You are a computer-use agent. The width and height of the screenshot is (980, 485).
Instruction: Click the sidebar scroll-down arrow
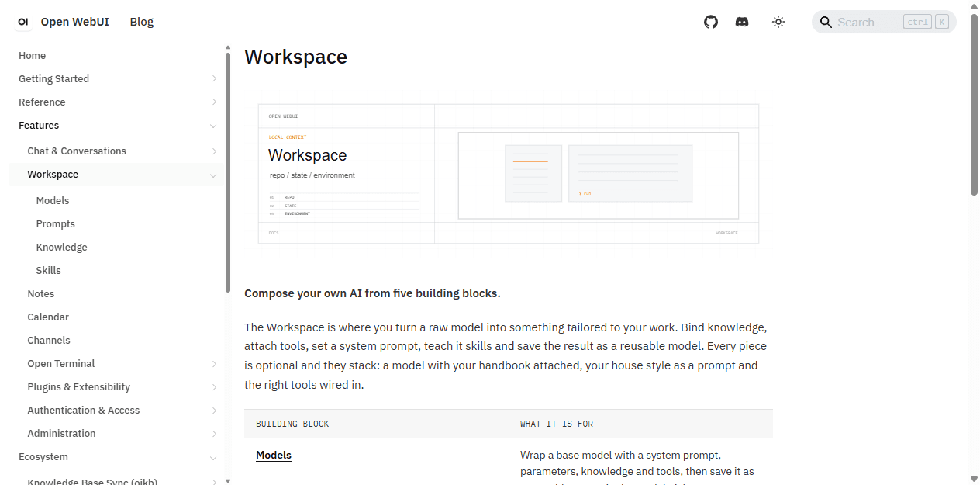tap(228, 481)
